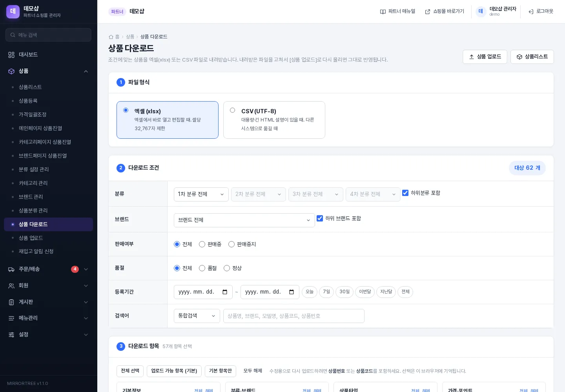
Task: Click the 메뉴관리 list icon
Action: click(x=11, y=318)
